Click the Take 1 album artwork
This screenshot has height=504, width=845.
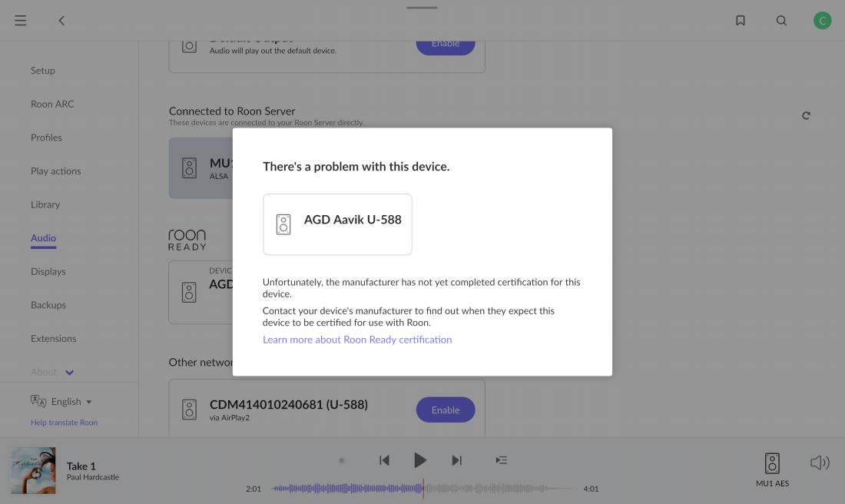(33, 470)
